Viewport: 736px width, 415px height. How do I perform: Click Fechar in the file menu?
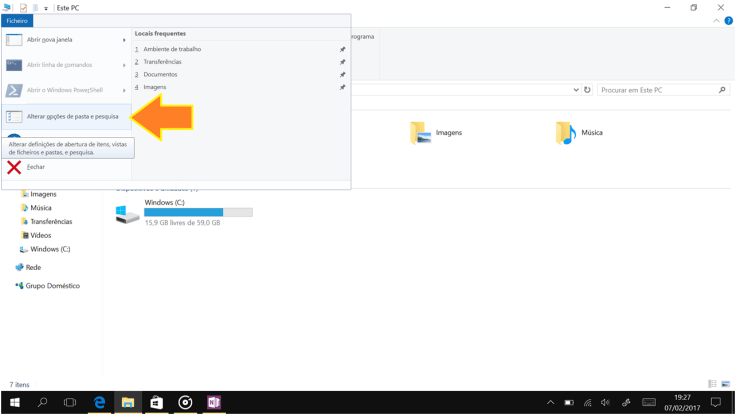pos(36,167)
